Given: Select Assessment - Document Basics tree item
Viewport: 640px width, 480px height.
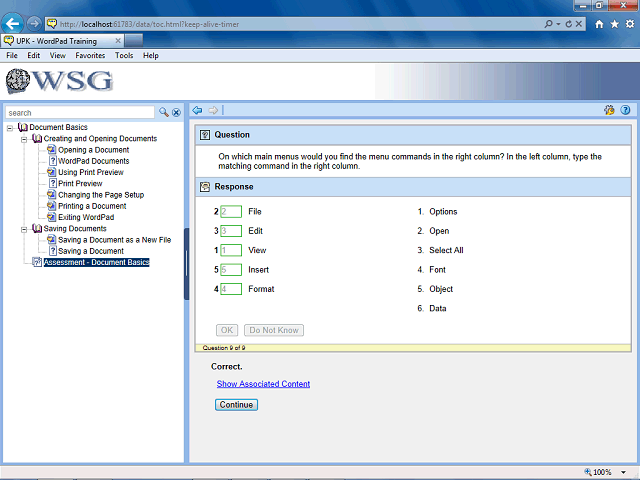Looking at the screenshot, I should [x=97, y=262].
